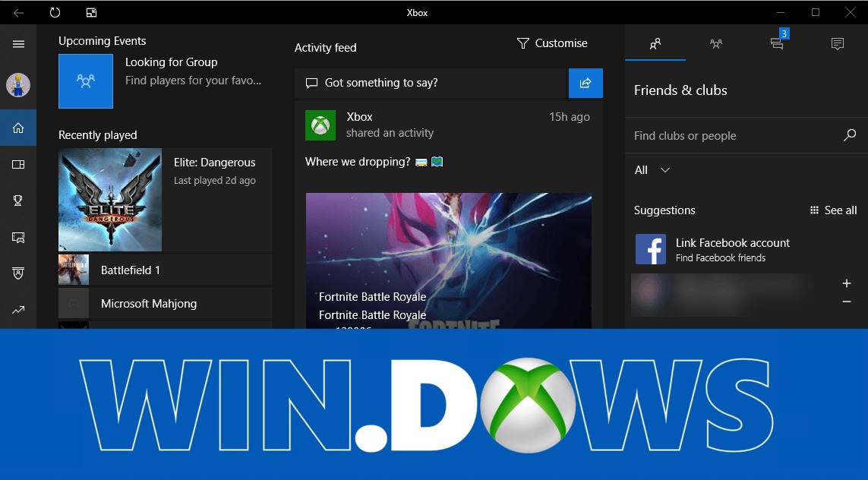Refresh the Xbox app
868x480 pixels.
55,12
